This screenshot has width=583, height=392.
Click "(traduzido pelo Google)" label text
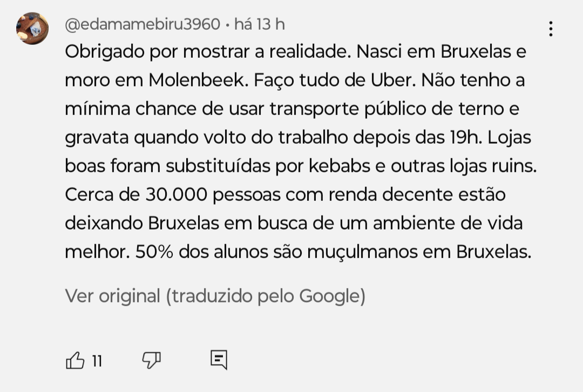tap(266, 296)
